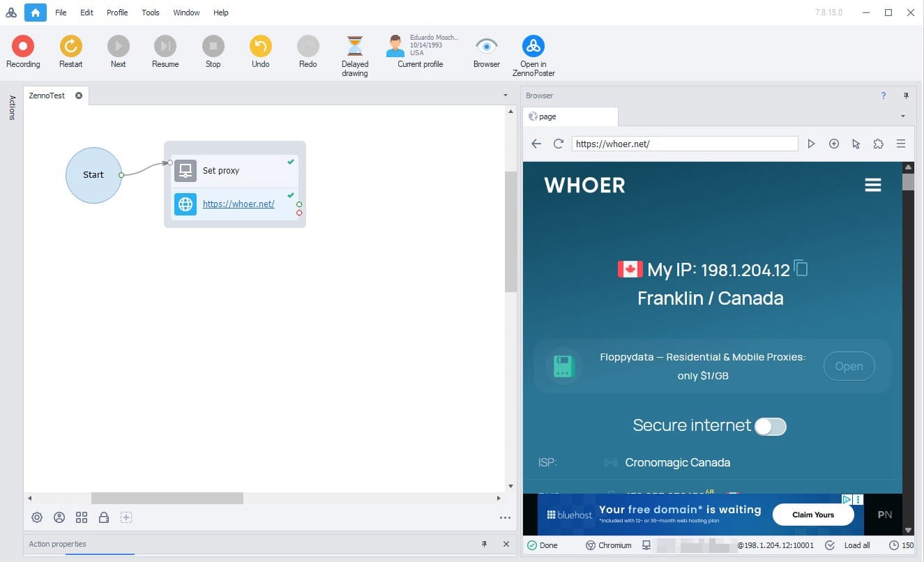Toggle Secure internet switch on whoer.net
Viewport: 924px width, 562px height.
click(770, 426)
